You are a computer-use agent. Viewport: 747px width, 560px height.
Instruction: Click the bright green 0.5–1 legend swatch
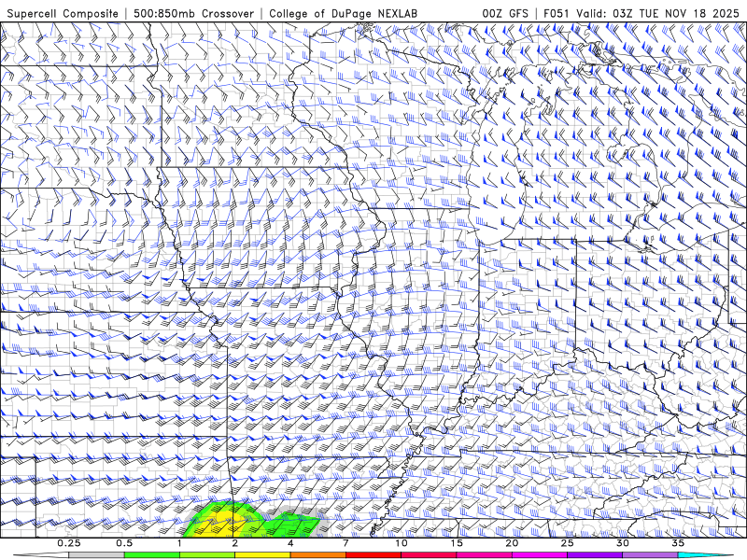[x=151, y=555]
